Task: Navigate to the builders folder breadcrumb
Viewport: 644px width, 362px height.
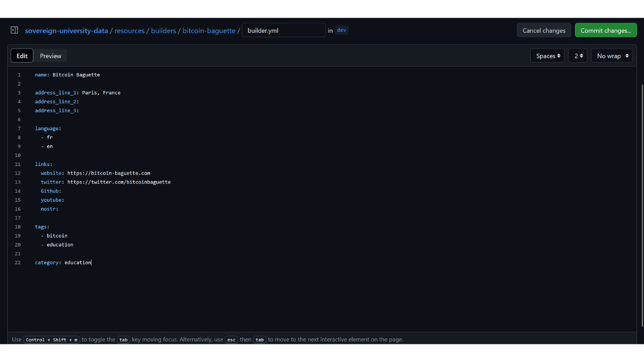Action: 164,31
